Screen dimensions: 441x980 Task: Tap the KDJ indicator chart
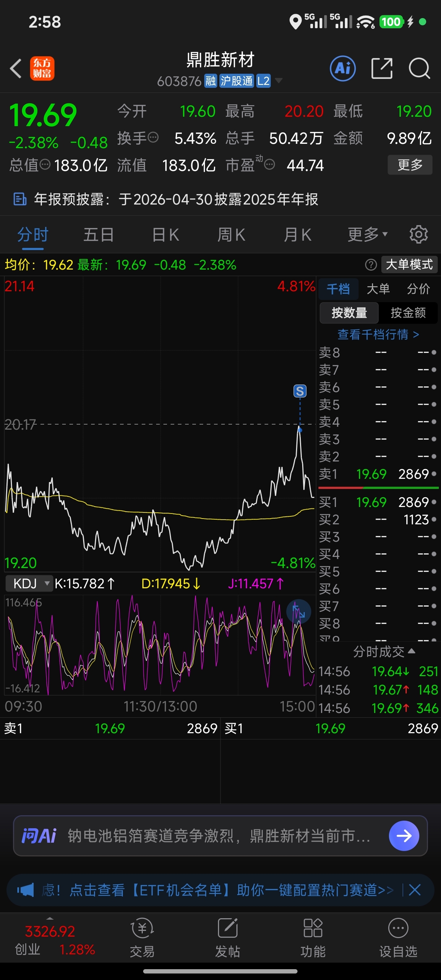(x=160, y=645)
